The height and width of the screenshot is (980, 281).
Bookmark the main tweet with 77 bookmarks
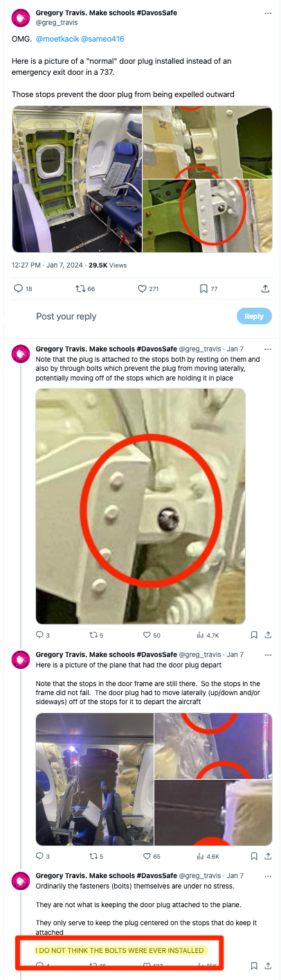(x=208, y=288)
